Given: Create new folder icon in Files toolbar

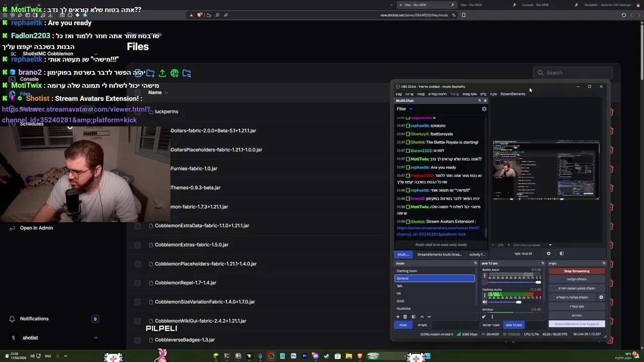Looking at the screenshot, I should 150,73.
